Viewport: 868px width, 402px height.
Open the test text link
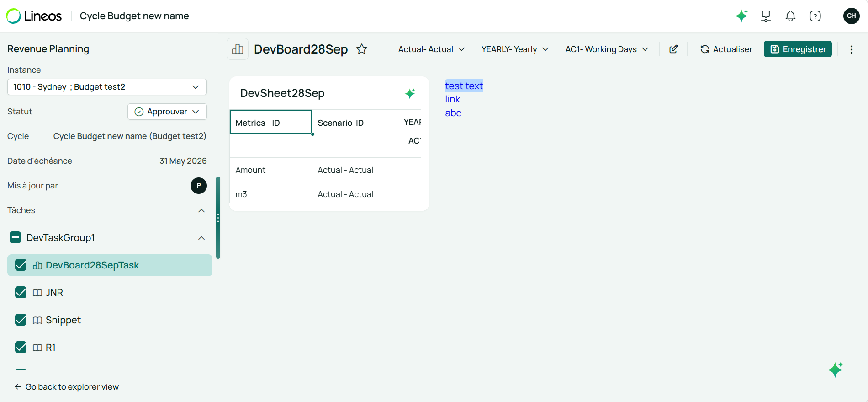464,86
